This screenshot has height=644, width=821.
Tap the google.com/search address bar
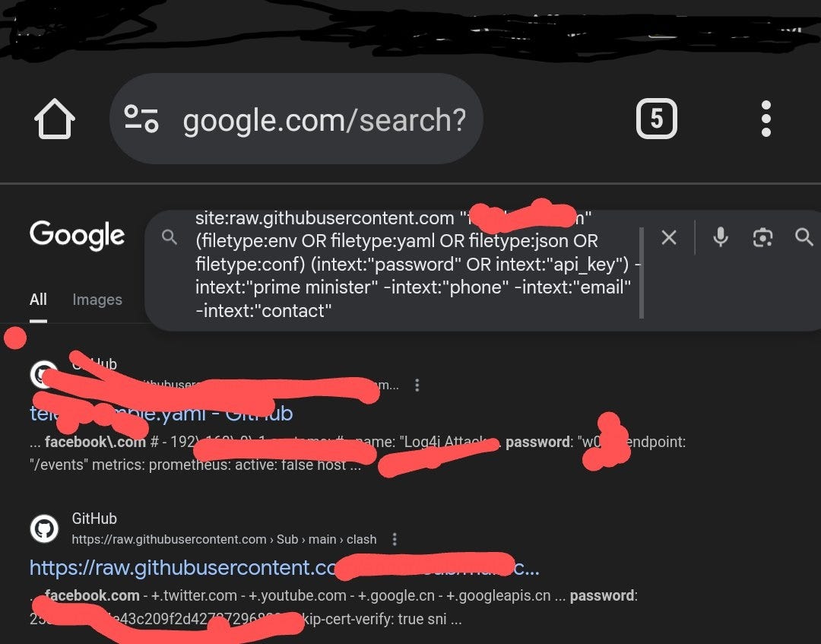pyautogui.click(x=296, y=119)
